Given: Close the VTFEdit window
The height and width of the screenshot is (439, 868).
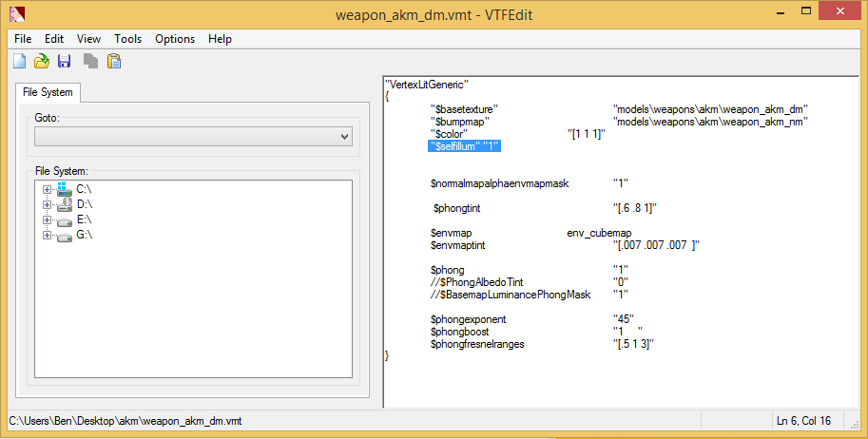Looking at the screenshot, I should [x=839, y=11].
